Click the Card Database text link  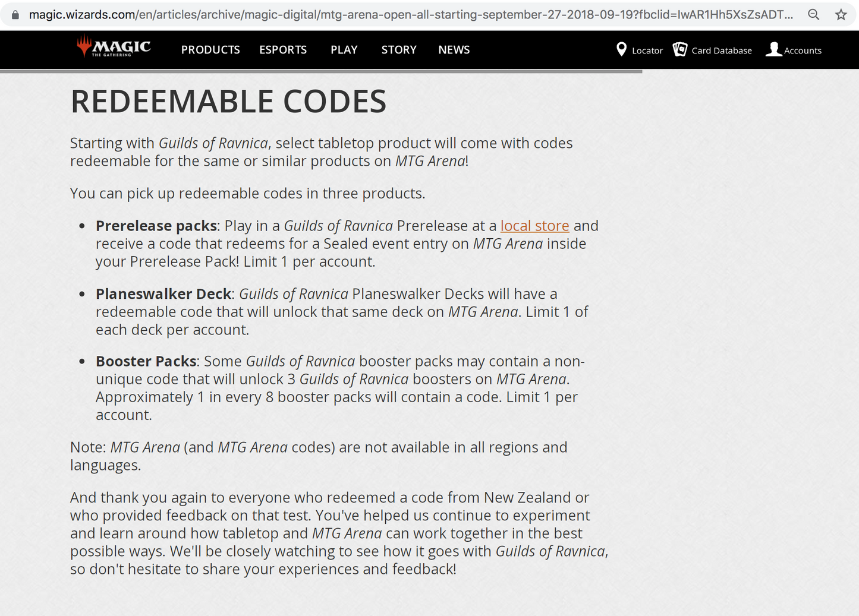tap(722, 50)
